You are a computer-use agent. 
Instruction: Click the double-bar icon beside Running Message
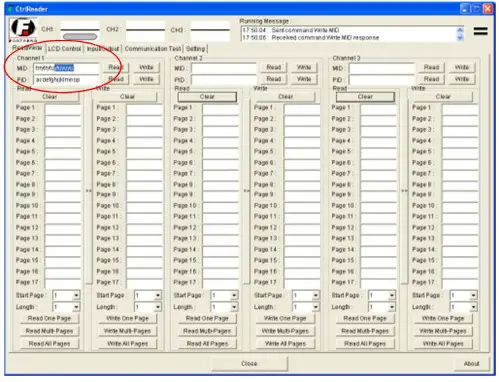[480, 31]
